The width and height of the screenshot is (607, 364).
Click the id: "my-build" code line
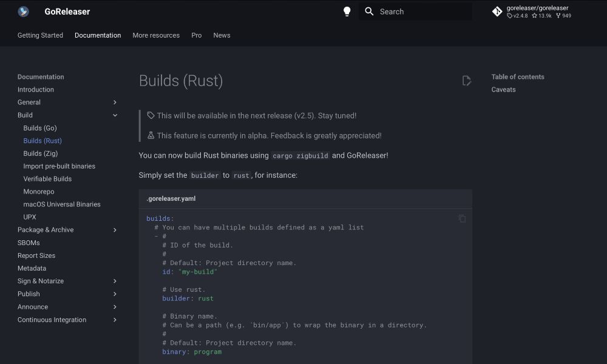[x=189, y=272]
